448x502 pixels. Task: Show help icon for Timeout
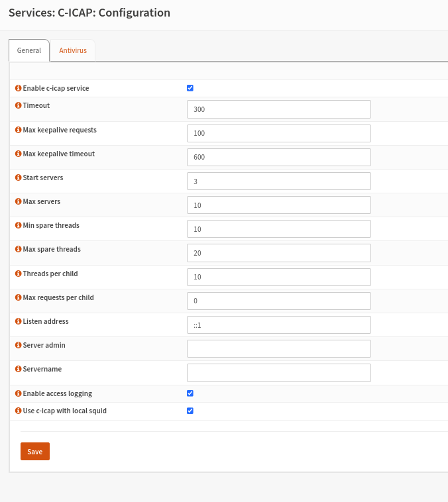point(18,105)
